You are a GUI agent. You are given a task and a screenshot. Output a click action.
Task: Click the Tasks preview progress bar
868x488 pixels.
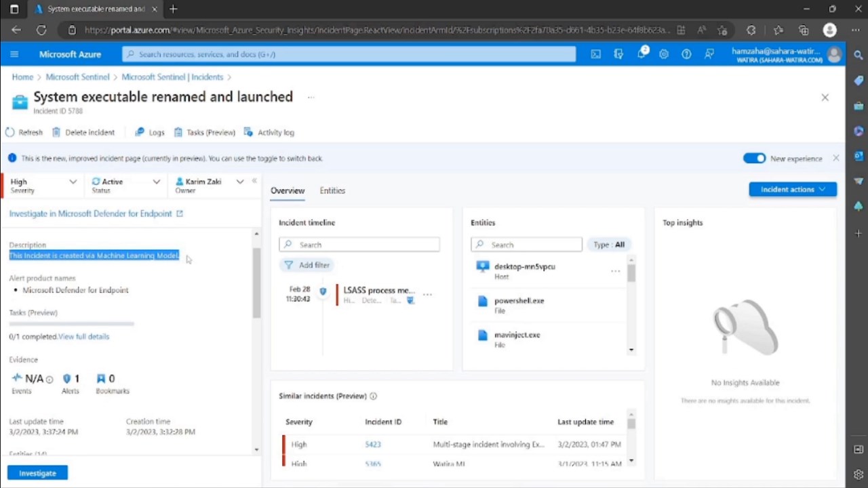coord(71,324)
